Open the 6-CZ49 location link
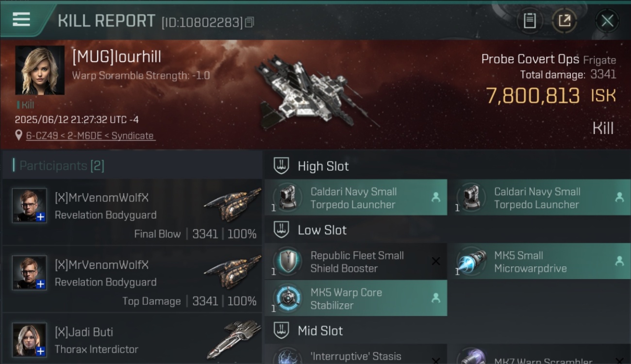This screenshot has width=631, height=364. [x=90, y=136]
